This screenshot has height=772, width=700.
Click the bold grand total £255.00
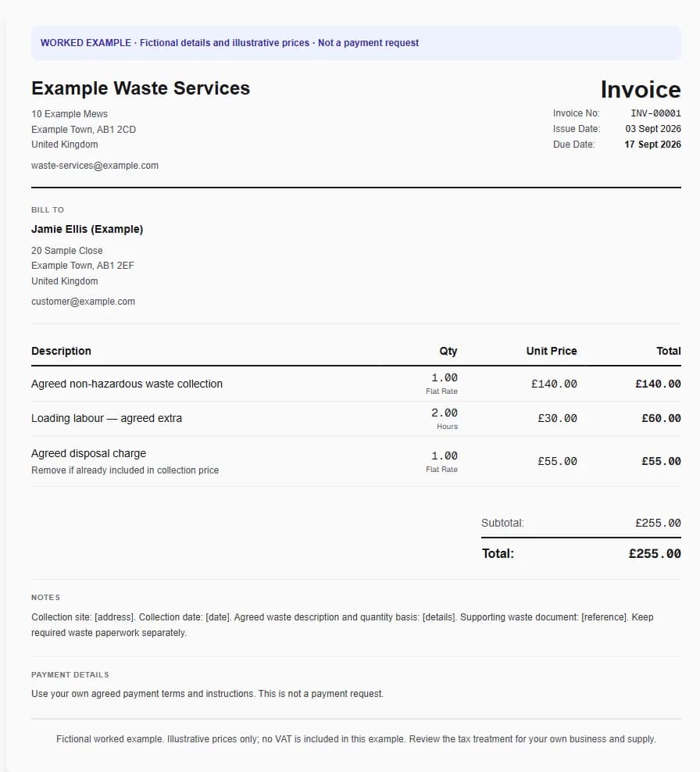pos(655,554)
